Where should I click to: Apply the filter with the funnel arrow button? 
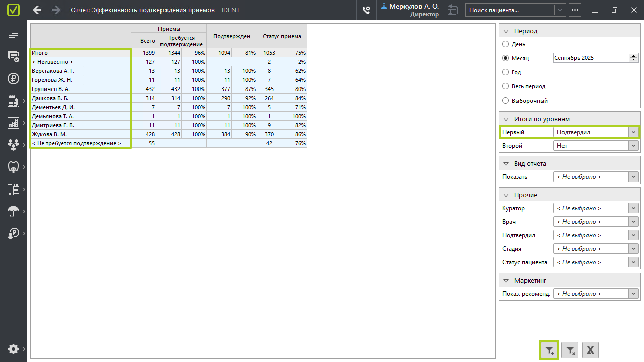click(x=549, y=350)
